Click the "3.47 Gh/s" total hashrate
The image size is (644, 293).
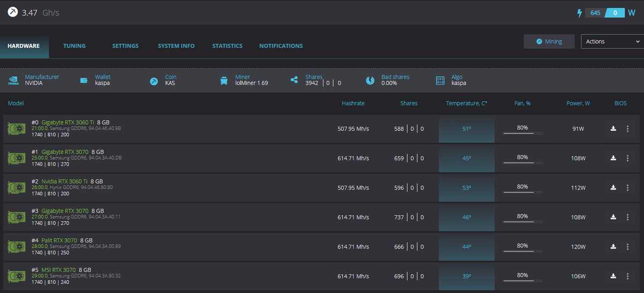coord(41,12)
